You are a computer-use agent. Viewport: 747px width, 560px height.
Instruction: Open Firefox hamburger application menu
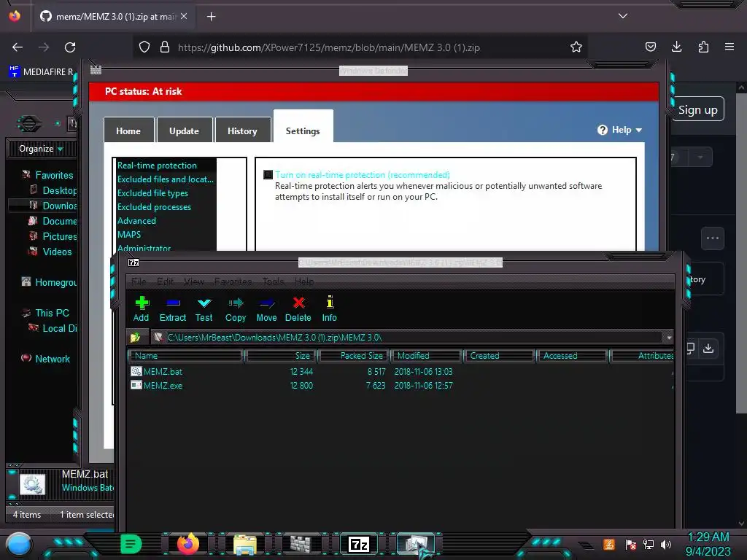(x=729, y=47)
